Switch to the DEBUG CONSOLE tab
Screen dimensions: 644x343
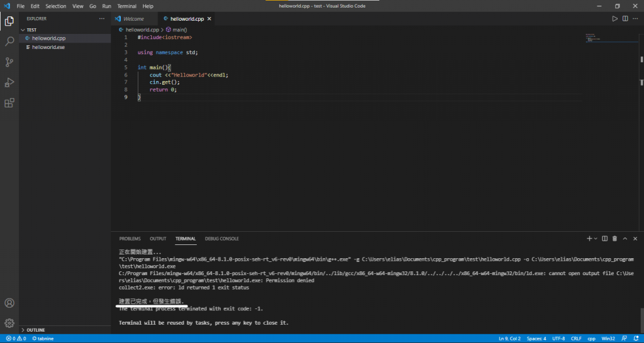[222, 239]
